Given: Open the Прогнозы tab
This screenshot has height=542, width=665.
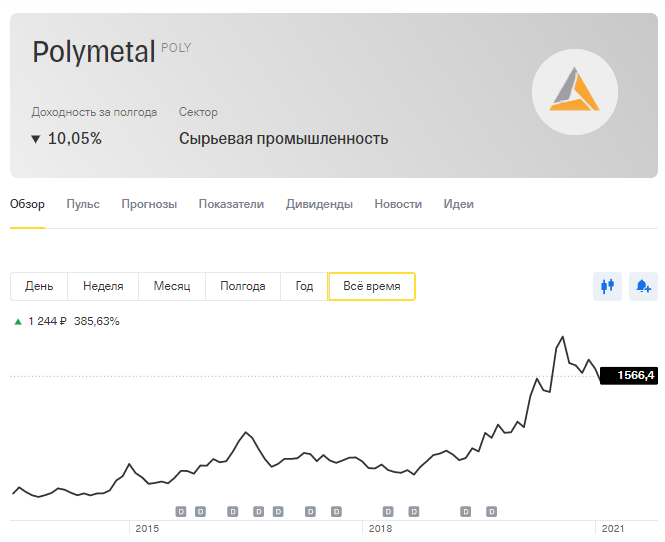Looking at the screenshot, I should 149,204.
